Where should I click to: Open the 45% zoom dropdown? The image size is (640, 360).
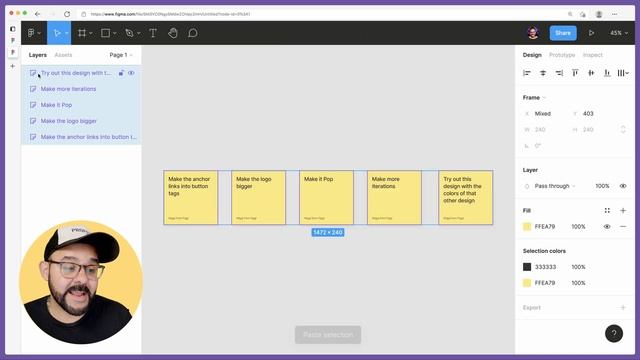click(x=619, y=33)
